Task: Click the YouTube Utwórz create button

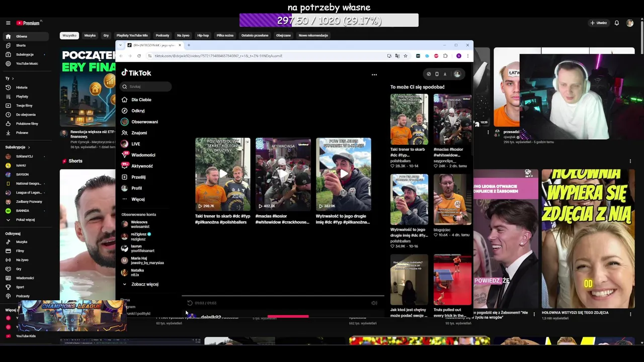Action: point(598,23)
